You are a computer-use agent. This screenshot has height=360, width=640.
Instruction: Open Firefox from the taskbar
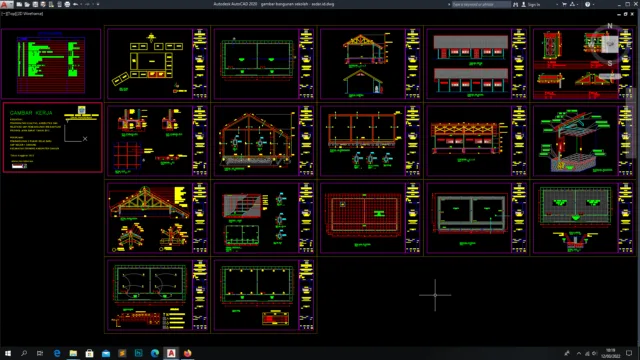click(187, 353)
